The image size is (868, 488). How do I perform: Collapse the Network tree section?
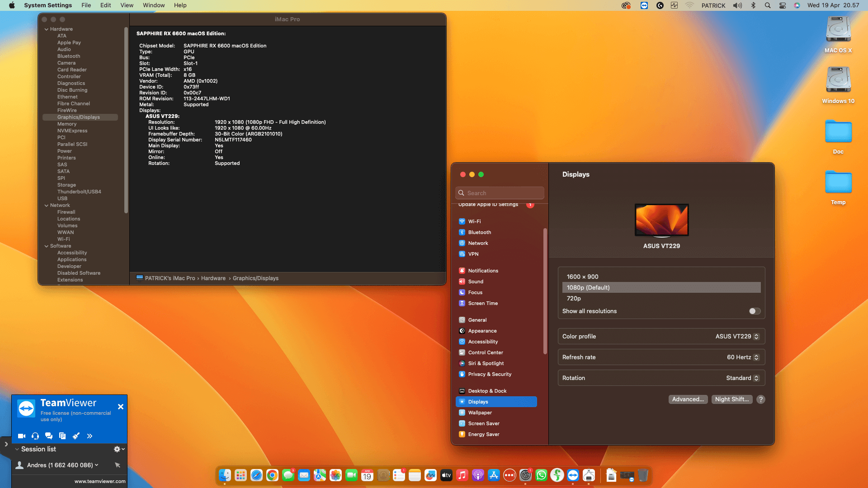47,206
